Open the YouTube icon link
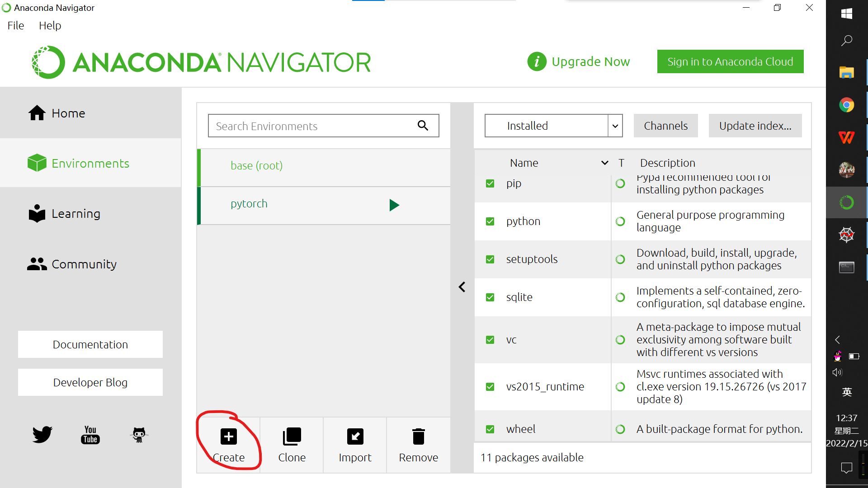The height and width of the screenshot is (488, 868). [x=90, y=435]
